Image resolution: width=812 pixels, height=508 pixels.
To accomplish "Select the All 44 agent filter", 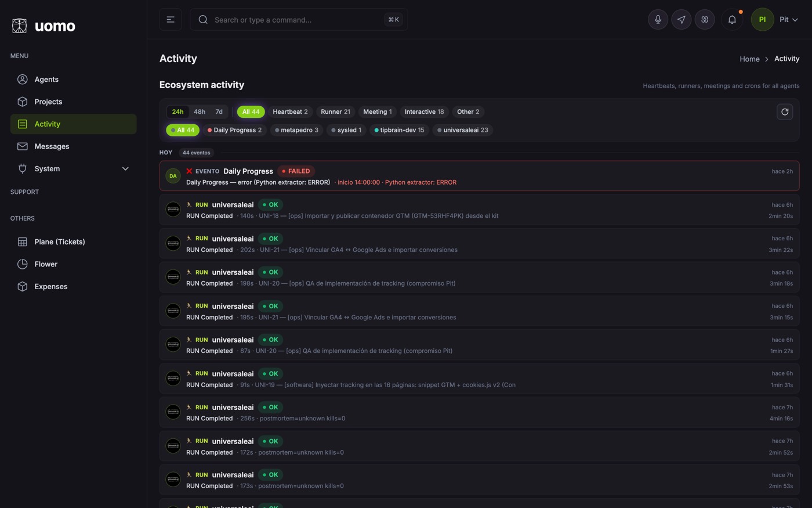I will point(183,130).
